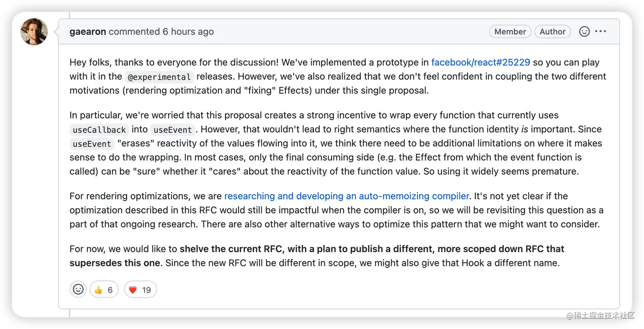Select the useCallback inline code snippet
The height and width of the screenshot is (329, 644).
[x=99, y=130]
